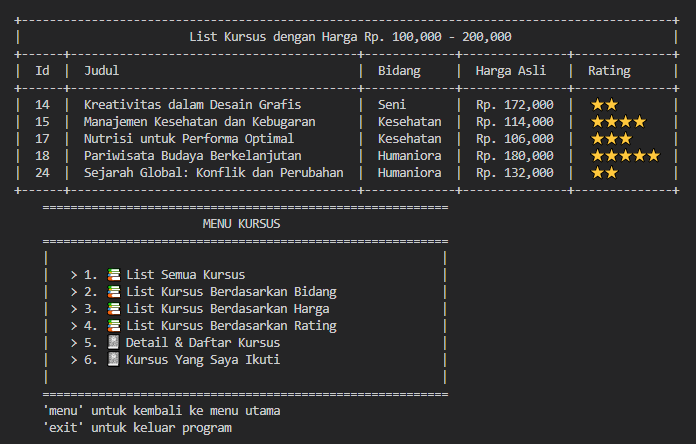Click price Rp. 106,000
The width and height of the screenshot is (696, 444).
pos(514,139)
